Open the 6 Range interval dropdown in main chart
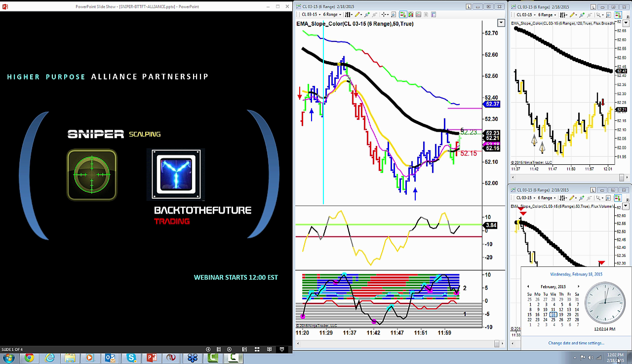Screen dimensions: 632x364 [332, 15]
